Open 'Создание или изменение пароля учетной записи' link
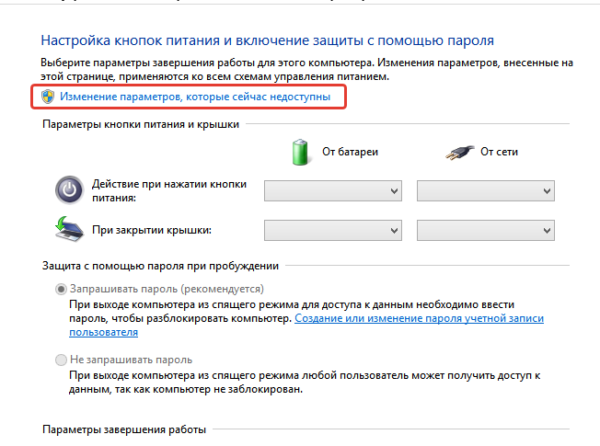Screen dimensions: 600x446 coord(419,318)
